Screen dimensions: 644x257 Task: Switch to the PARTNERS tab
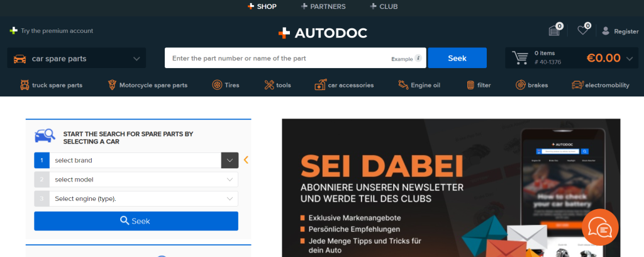coord(323,6)
